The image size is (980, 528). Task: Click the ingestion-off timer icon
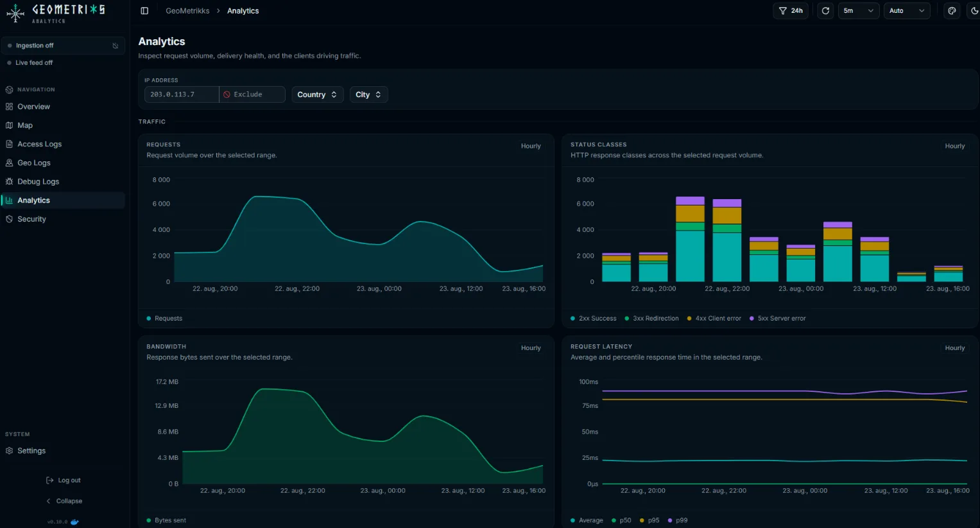click(116, 46)
